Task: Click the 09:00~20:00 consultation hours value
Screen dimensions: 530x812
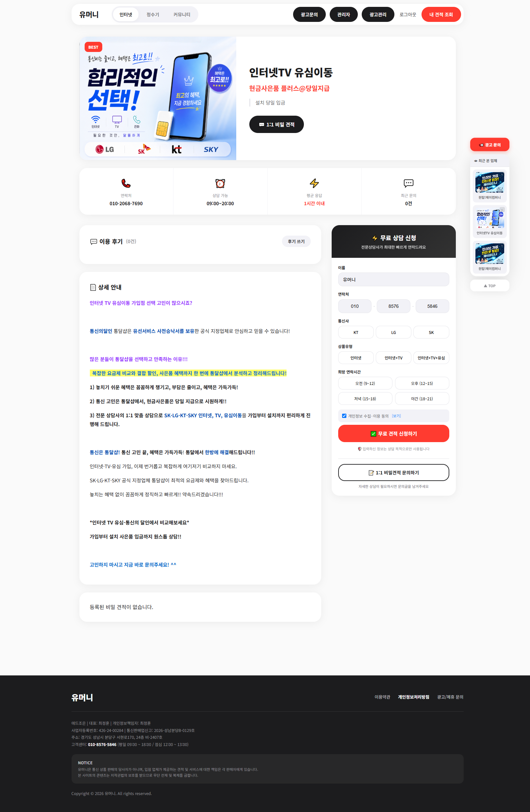Action: pos(220,204)
